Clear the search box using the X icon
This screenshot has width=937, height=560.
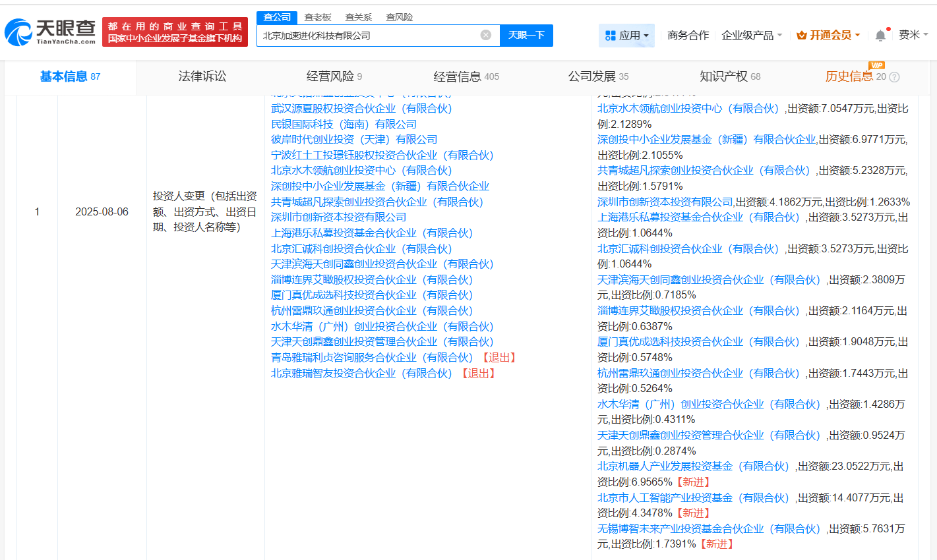point(486,35)
